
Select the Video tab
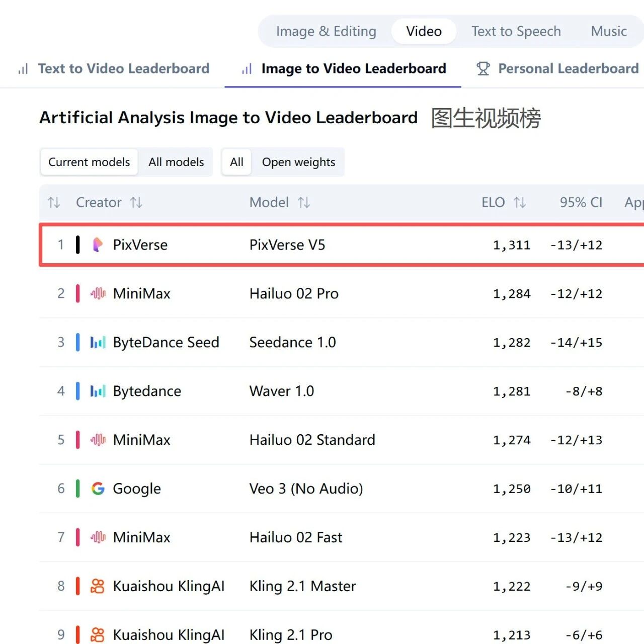[x=424, y=31]
